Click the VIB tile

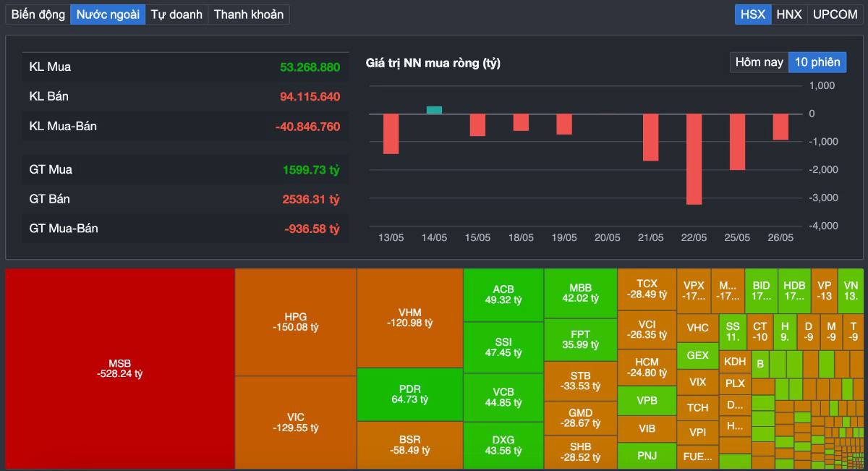tap(647, 428)
